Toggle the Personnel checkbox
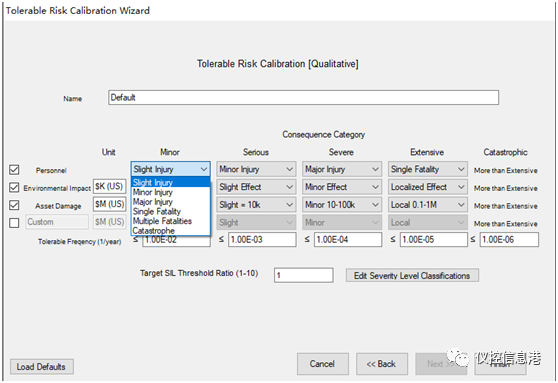Viewport: 558px width, 383px height. point(14,170)
